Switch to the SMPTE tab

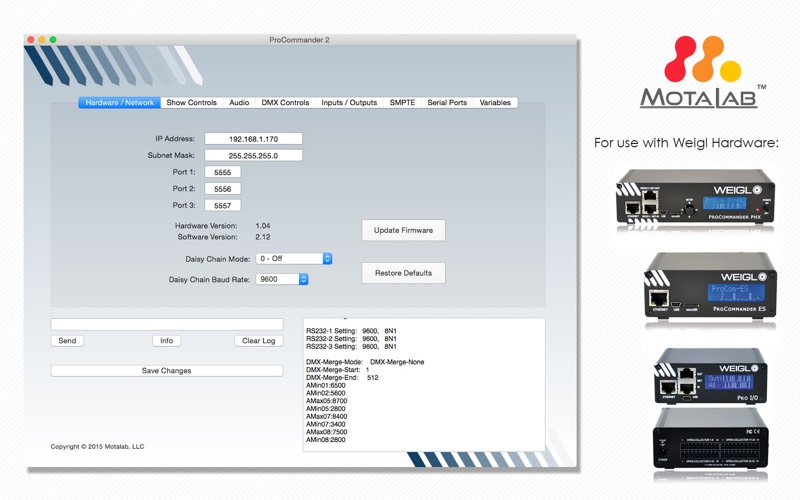[402, 103]
